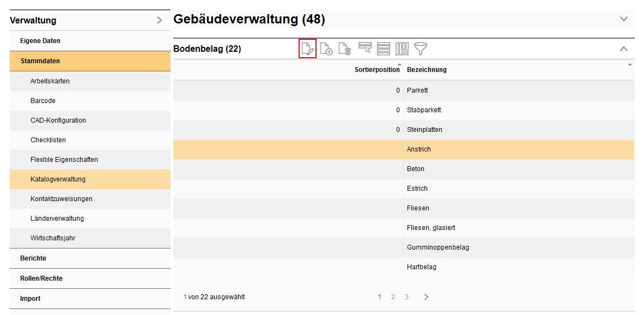Open the barcode configuration icon
Screen dimensions: 644x315
click(x=402, y=49)
